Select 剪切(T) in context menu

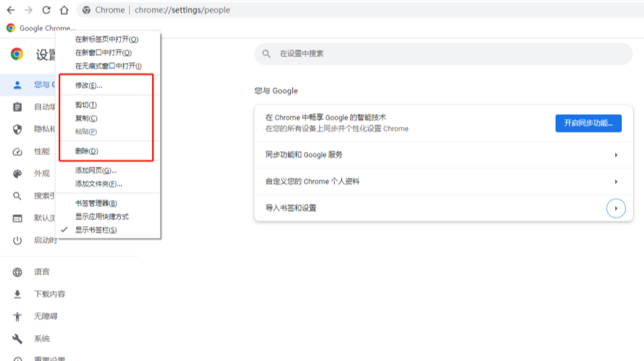[108, 105]
